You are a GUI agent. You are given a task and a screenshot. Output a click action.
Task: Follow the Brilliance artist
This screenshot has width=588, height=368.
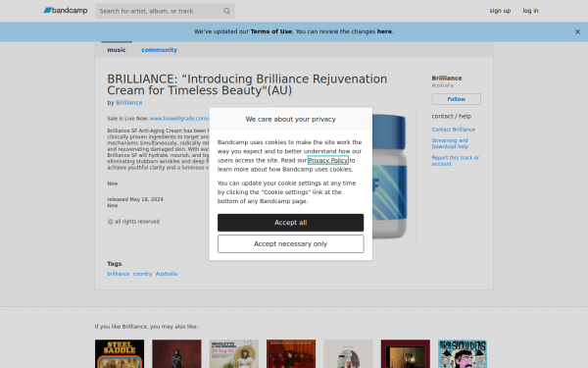coord(456,99)
